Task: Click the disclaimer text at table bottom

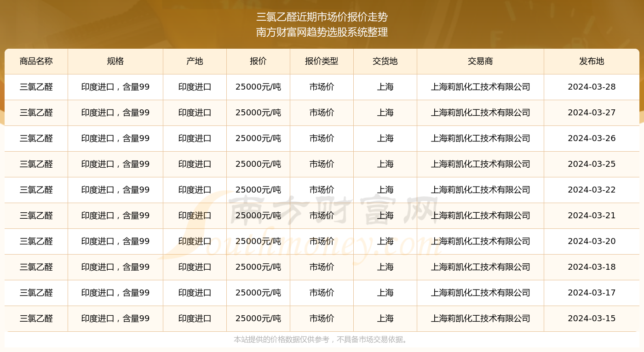Action: (x=321, y=340)
